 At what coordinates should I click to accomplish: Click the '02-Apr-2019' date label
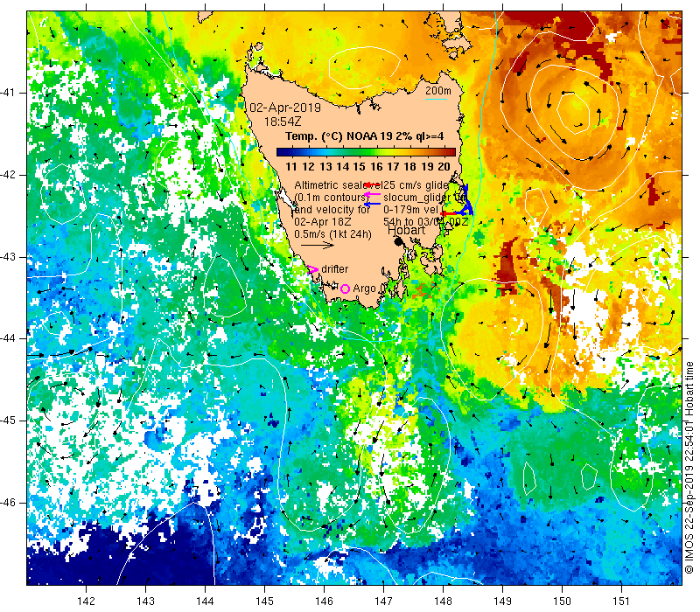[285, 108]
